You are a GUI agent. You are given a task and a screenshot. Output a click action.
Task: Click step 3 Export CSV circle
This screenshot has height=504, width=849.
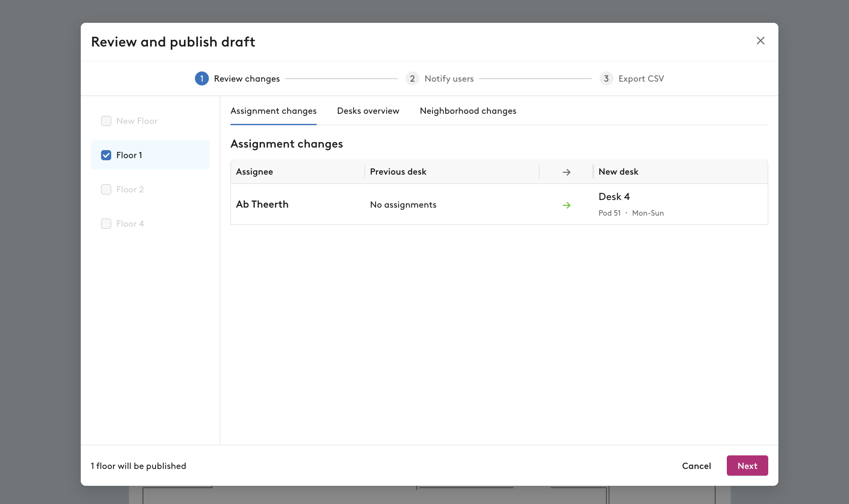pyautogui.click(x=606, y=79)
